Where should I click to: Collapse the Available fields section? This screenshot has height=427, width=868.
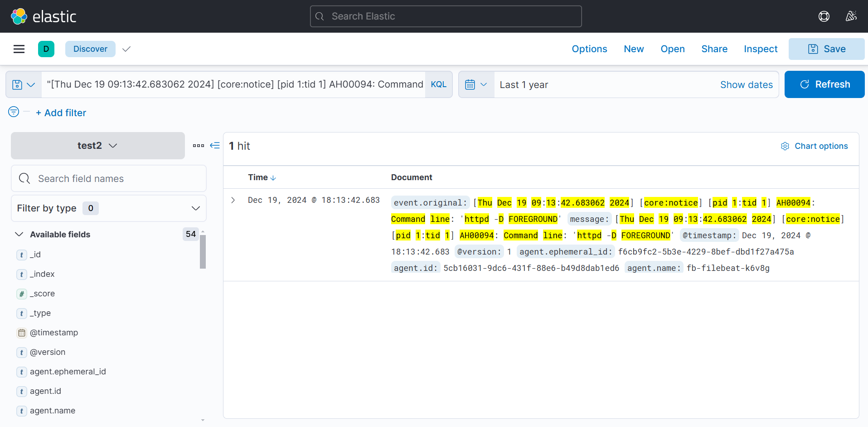click(x=19, y=235)
